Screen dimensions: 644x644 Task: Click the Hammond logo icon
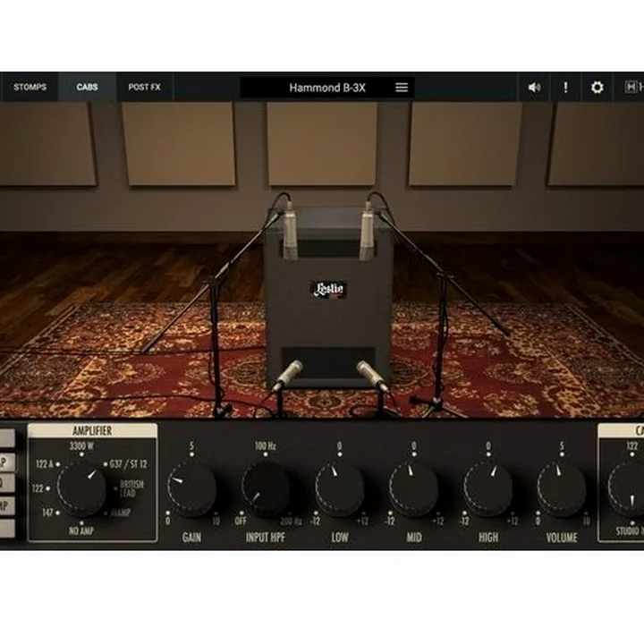(631, 87)
